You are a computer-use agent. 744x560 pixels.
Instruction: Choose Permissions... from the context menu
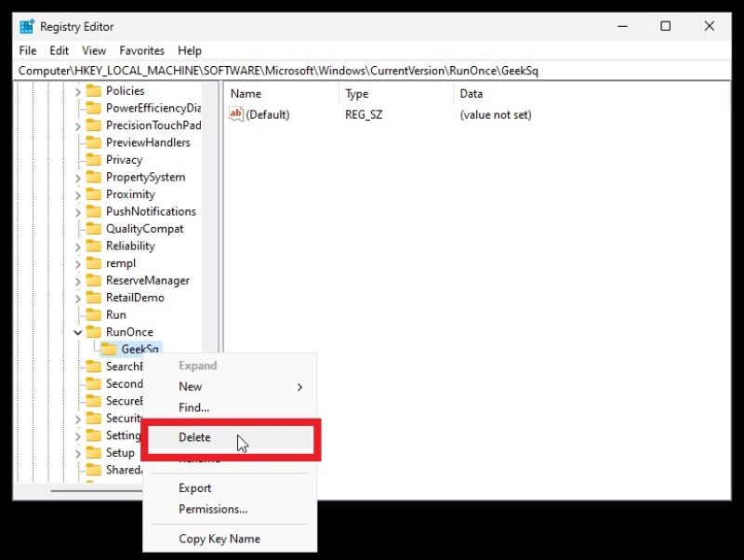point(230,509)
